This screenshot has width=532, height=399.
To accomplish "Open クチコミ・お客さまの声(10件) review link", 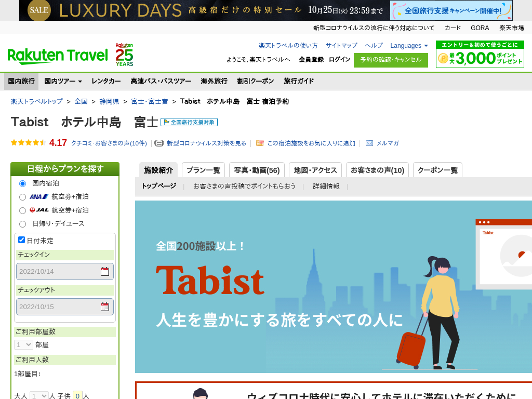I will [x=109, y=143].
